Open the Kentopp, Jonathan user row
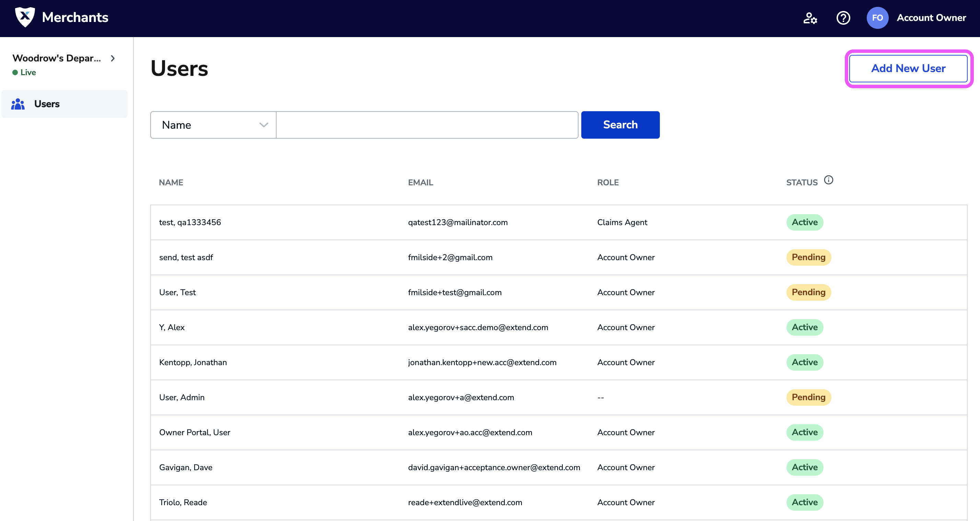This screenshot has width=980, height=521. coord(193,362)
